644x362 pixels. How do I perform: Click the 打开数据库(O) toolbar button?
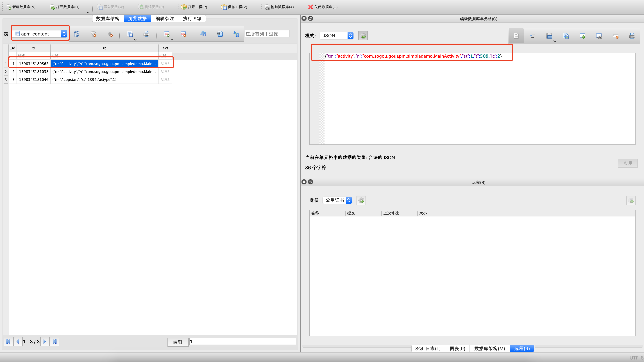point(65,7)
